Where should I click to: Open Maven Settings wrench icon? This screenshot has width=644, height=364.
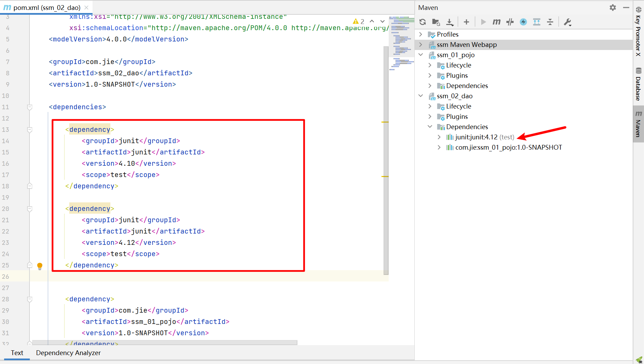point(568,22)
